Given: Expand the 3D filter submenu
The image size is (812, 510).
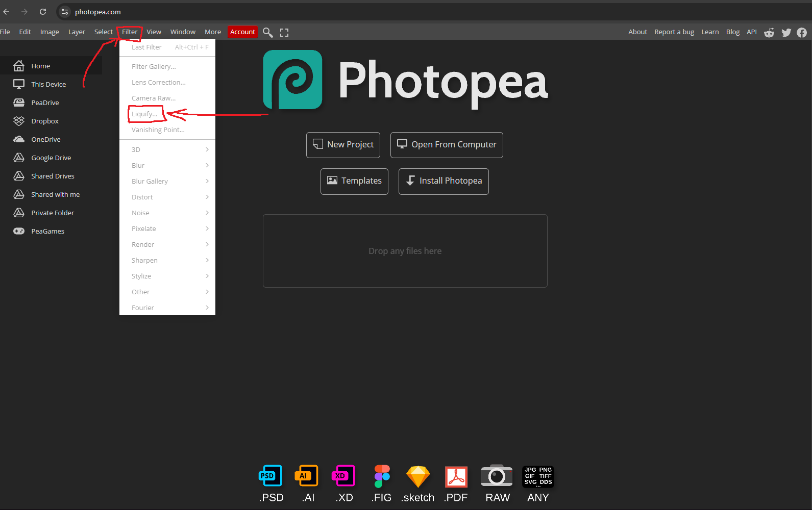Looking at the screenshot, I should coord(167,149).
